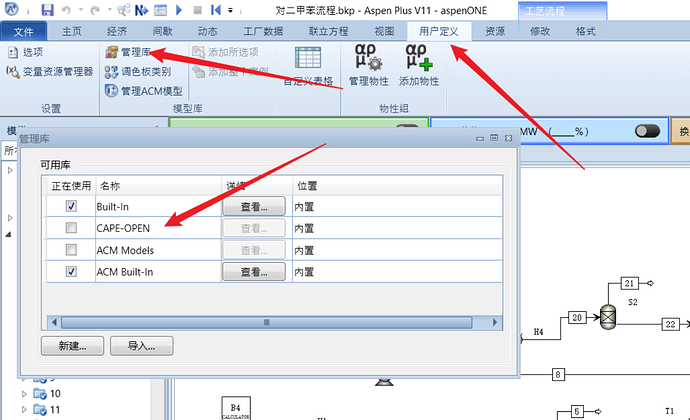Select stream label 20 on flowsheet

(577, 317)
